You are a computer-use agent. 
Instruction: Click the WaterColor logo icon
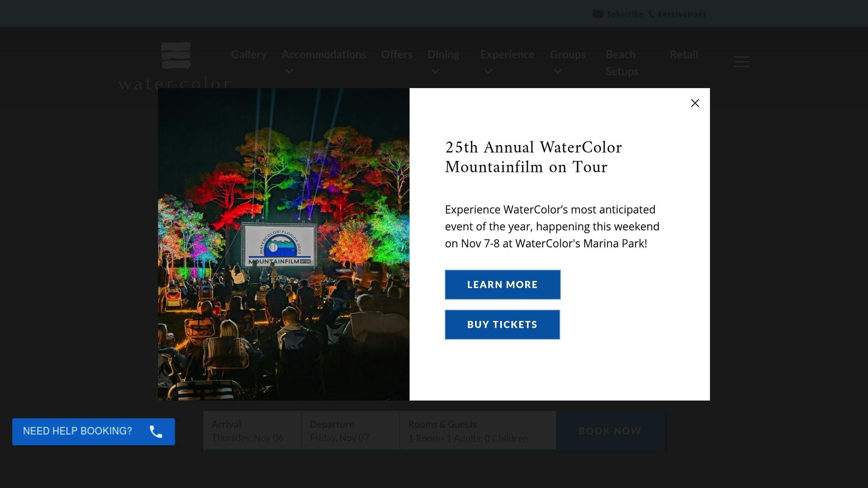(176, 55)
